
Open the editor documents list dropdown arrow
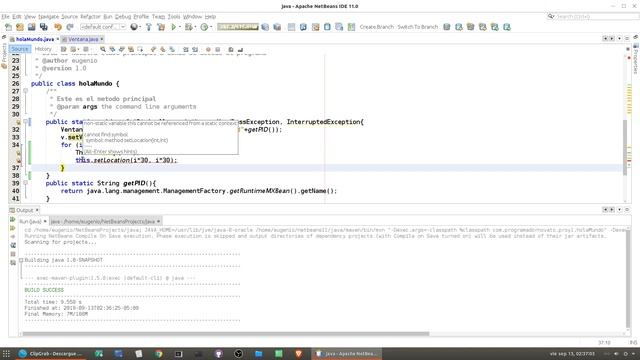[x=620, y=38]
